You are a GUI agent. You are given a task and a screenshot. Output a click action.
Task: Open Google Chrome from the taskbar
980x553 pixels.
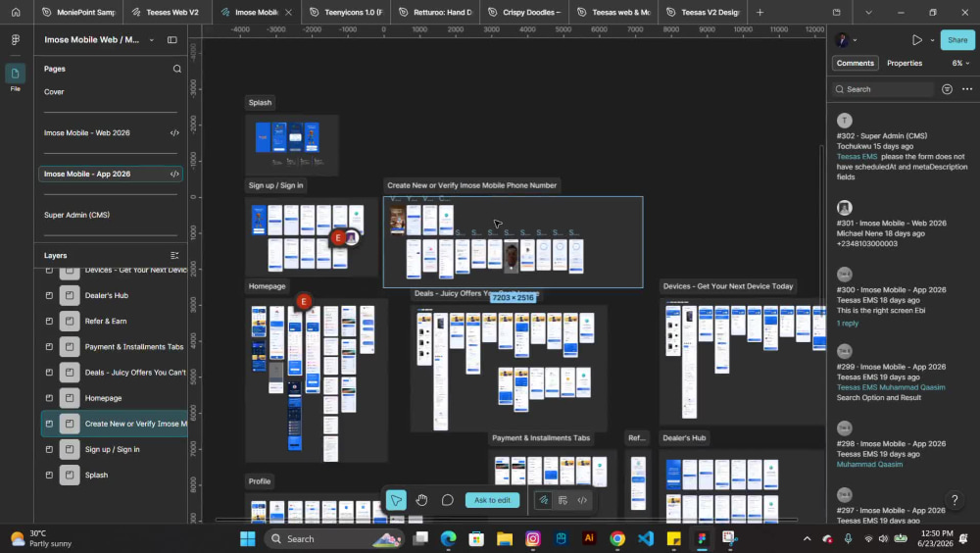617,538
